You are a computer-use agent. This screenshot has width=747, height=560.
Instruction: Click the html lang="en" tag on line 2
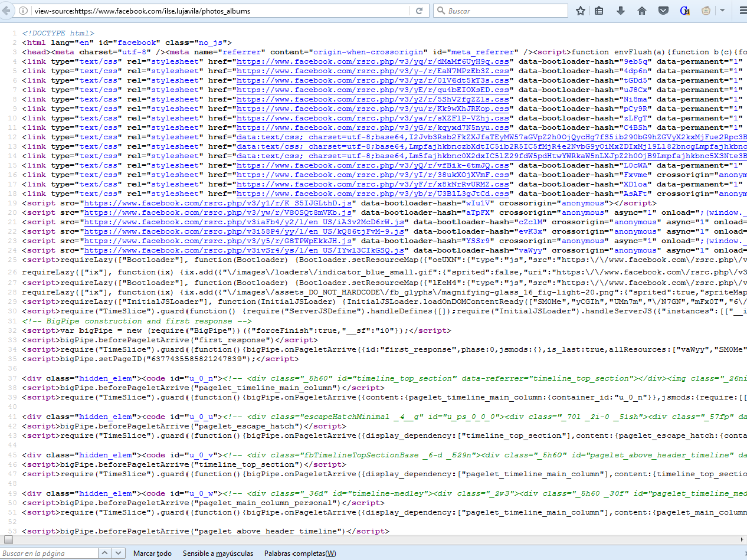pyautogui.click(x=127, y=42)
